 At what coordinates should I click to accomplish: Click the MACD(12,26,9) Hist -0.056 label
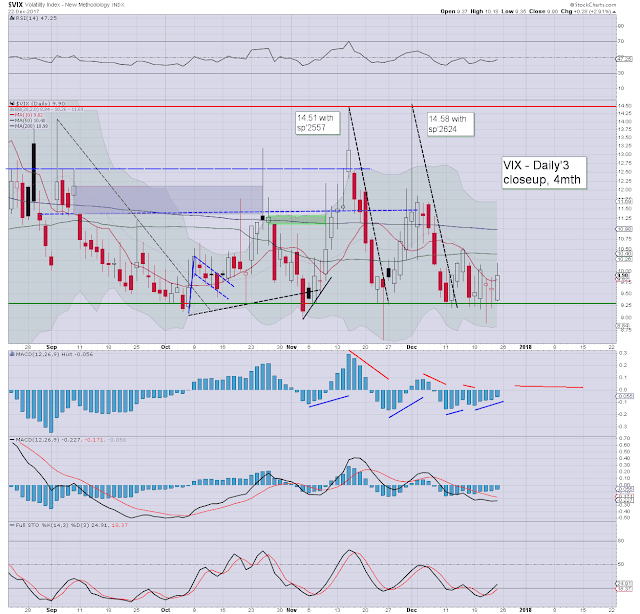coord(54,354)
